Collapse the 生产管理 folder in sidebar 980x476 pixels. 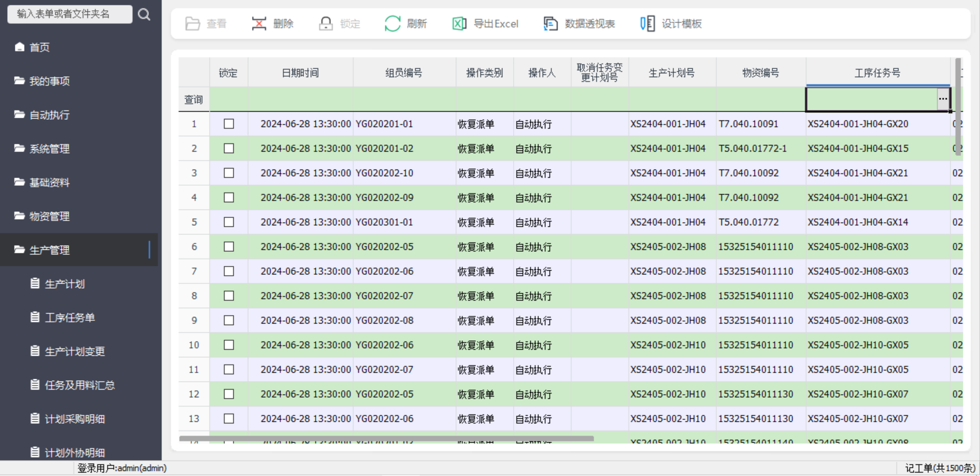coord(49,250)
